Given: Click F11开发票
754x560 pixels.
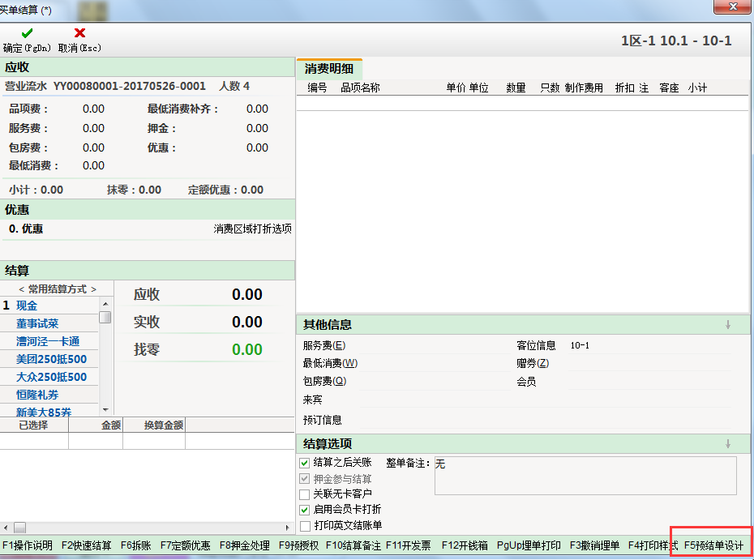Looking at the screenshot, I should click(x=409, y=545).
